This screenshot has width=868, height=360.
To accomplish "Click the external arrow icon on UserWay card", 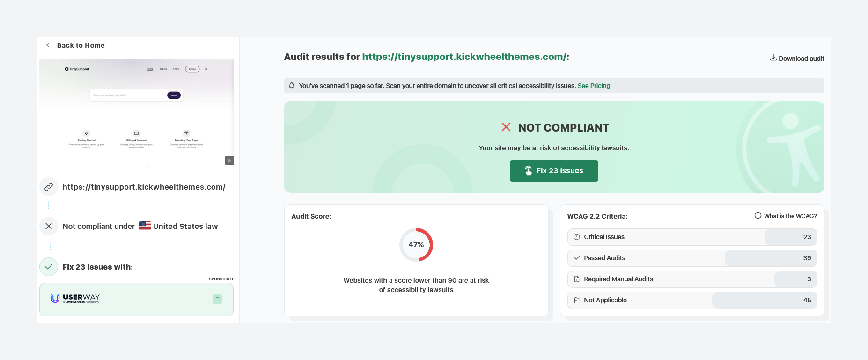I will coord(217,299).
